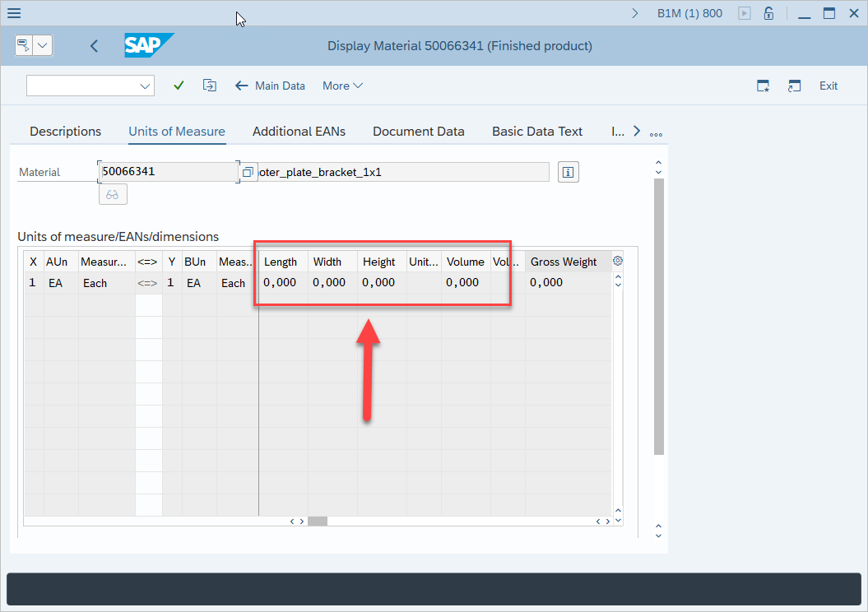Open the new GUI window icon
This screenshot has height=612, width=868.
(763, 86)
